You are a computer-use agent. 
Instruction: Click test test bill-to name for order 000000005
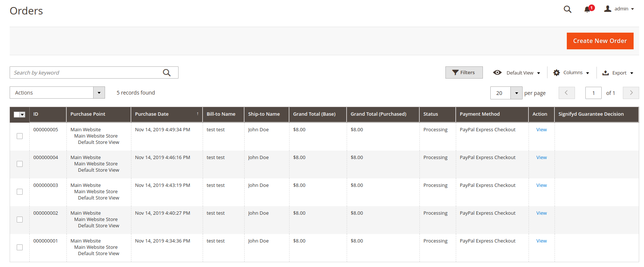pos(216,130)
